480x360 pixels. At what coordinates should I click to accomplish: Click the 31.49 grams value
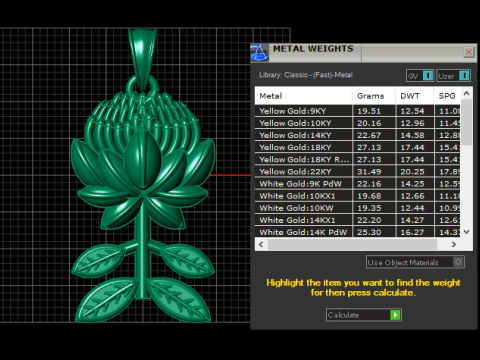pos(369,172)
